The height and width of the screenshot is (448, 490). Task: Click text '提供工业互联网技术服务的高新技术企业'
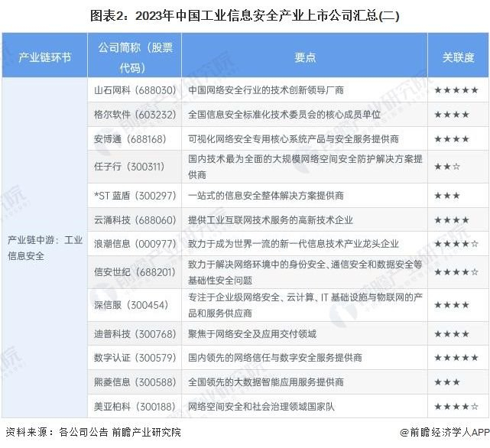click(271, 220)
